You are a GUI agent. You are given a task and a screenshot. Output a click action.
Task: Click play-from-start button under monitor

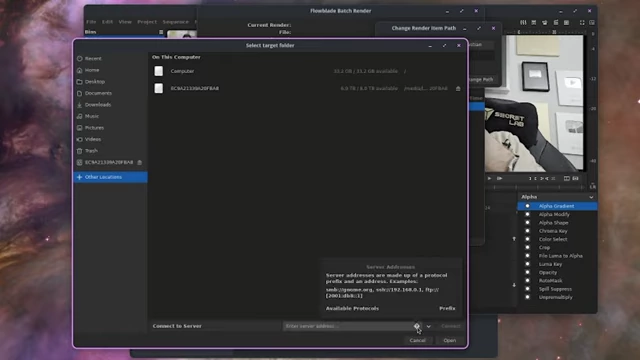500,178
